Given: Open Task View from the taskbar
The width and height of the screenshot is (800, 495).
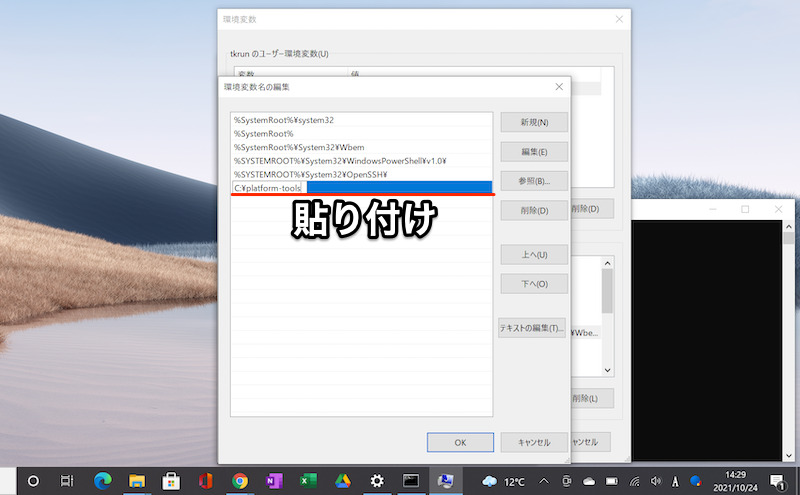Looking at the screenshot, I should click(x=67, y=481).
